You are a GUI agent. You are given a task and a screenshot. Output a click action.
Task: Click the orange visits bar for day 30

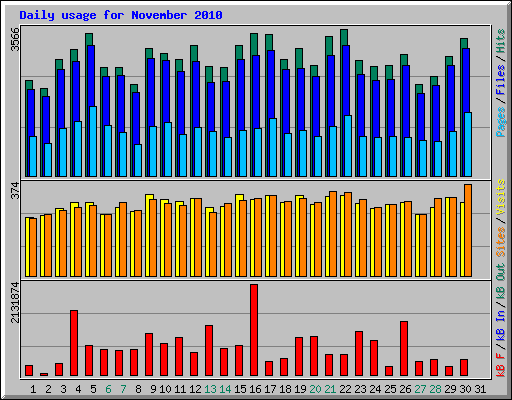[468, 230]
